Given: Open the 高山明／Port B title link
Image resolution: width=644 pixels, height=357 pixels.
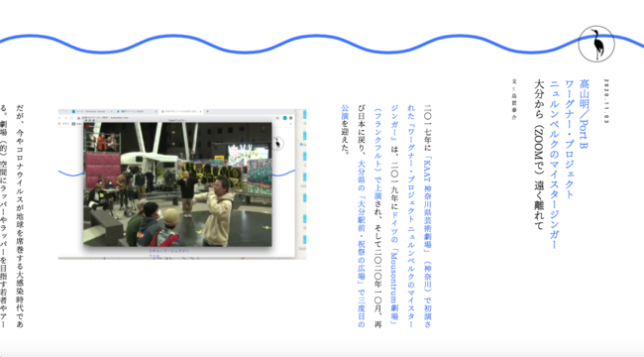Looking at the screenshot, I should [x=584, y=114].
